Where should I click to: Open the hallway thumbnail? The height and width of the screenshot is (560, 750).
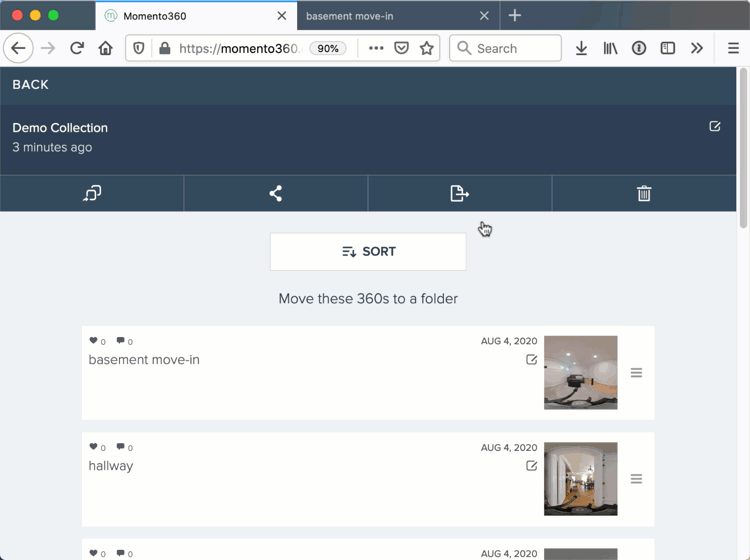pos(581,479)
